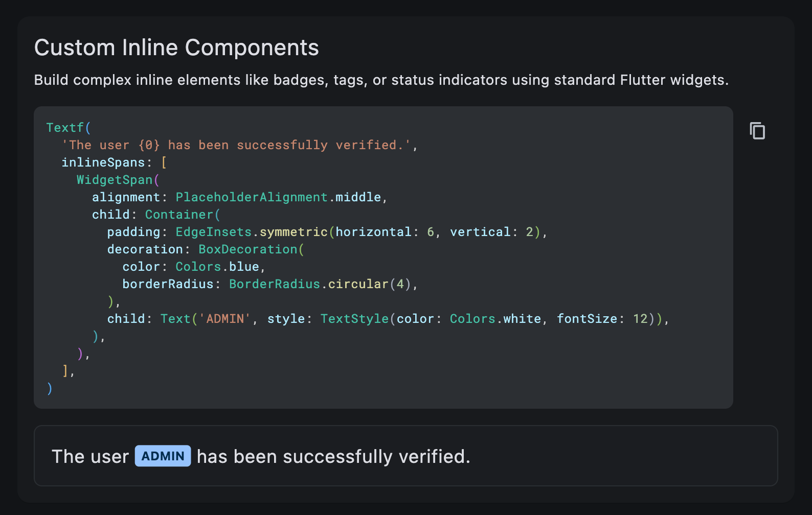The width and height of the screenshot is (812, 515).
Task: Click the Textf keyword in code
Action: point(65,128)
